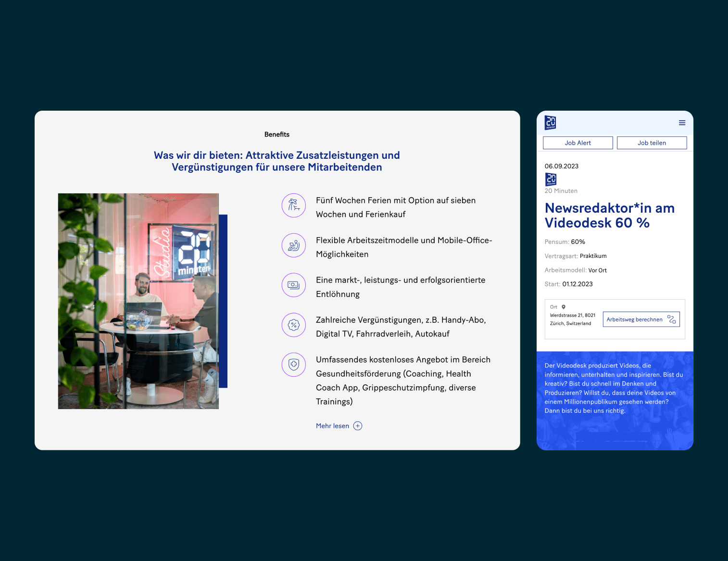Click the Job Alert button
This screenshot has height=561, width=728.
point(577,143)
